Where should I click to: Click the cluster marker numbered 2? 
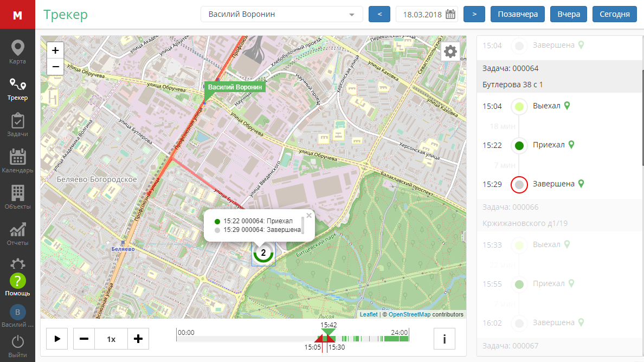pos(263,253)
